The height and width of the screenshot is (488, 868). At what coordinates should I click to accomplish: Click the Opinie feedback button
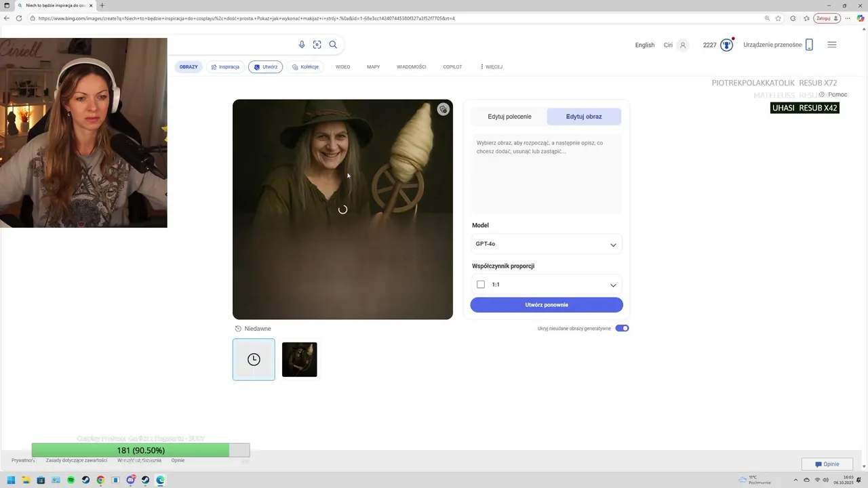pos(827,464)
